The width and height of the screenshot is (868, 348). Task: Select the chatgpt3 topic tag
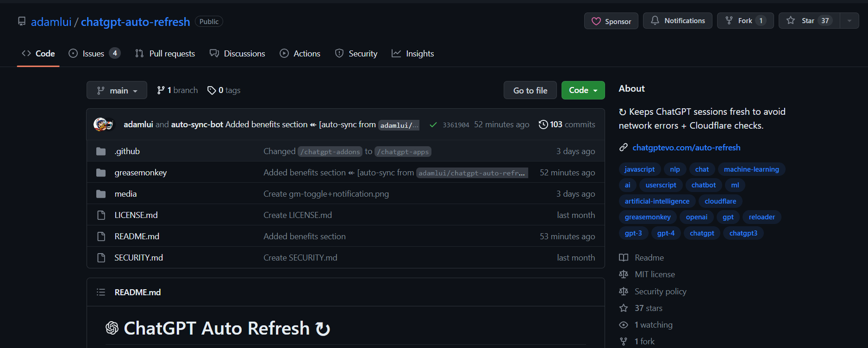743,233
